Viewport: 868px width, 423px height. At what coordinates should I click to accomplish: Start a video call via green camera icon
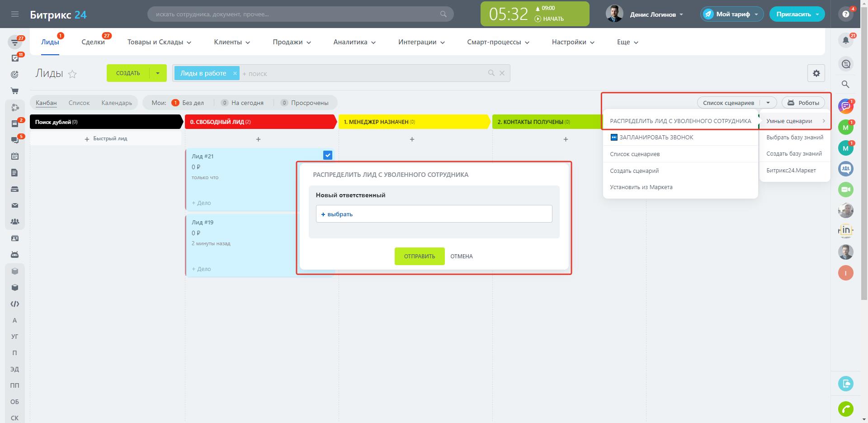coord(845,190)
